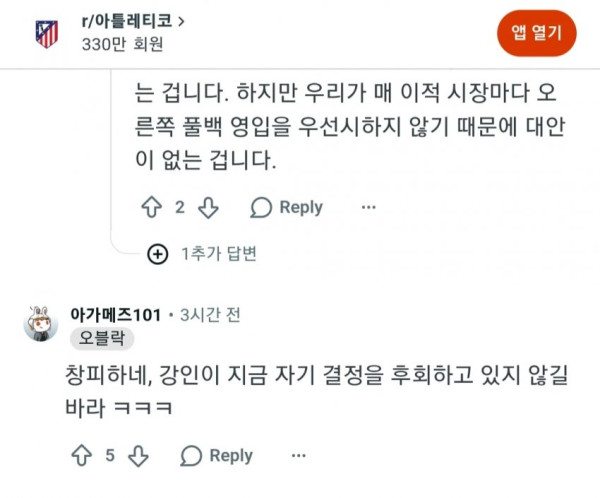The width and height of the screenshot is (600, 498).
Task: Click the 앱 열기 button
Action: [536, 33]
